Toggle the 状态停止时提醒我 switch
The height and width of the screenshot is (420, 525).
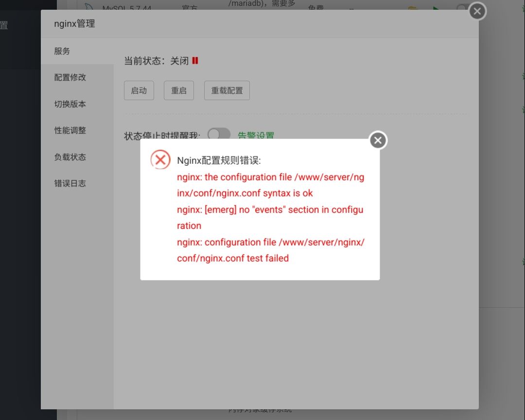pyautogui.click(x=219, y=134)
